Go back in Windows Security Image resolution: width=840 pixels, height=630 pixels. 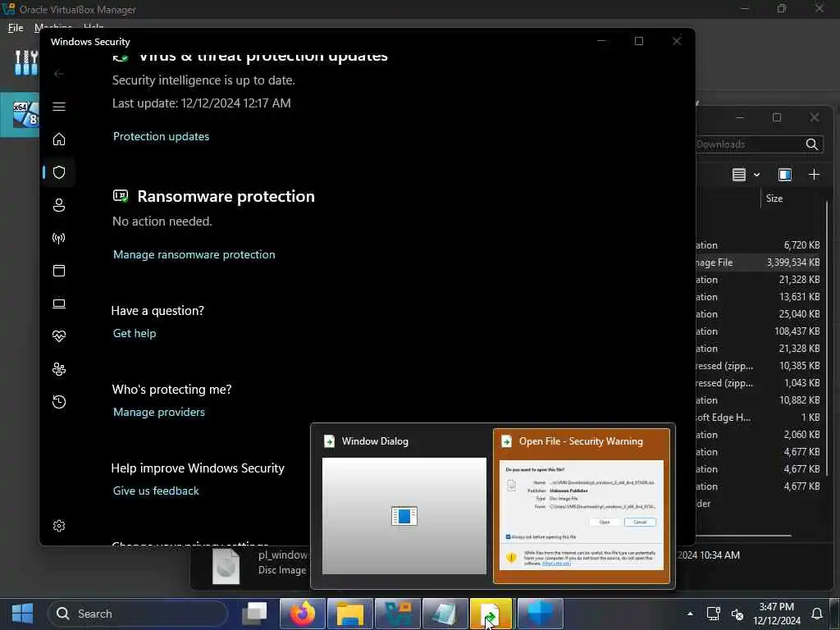coord(59,73)
